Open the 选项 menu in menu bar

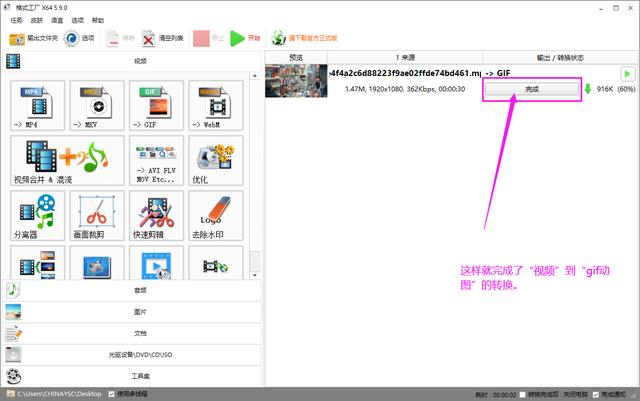pyautogui.click(x=77, y=20)
